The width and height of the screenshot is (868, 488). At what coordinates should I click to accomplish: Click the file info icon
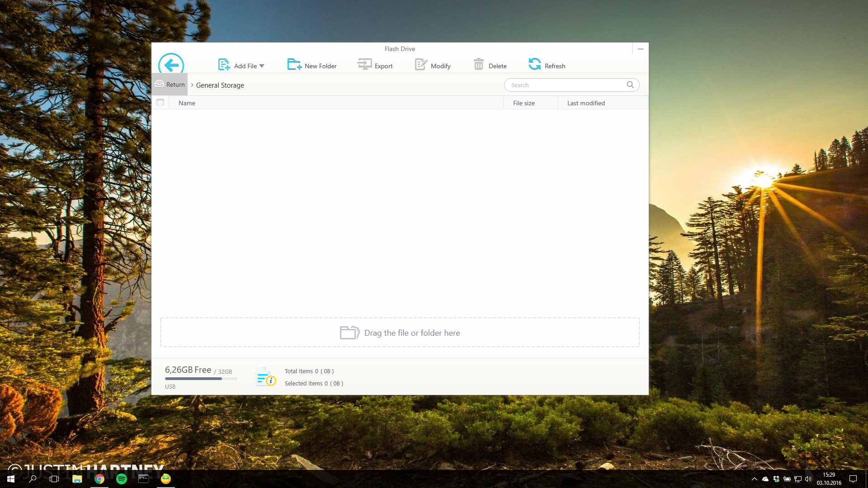tap(266, 377)
